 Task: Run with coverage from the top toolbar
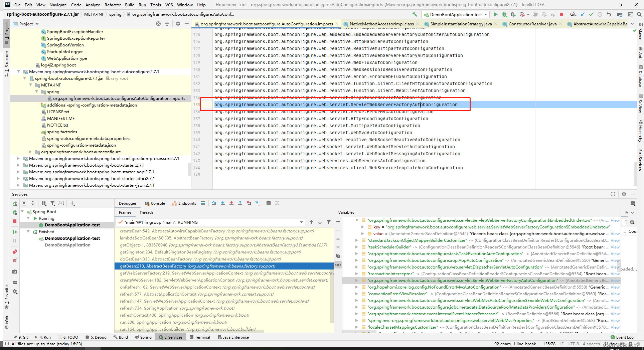[513, 14]
